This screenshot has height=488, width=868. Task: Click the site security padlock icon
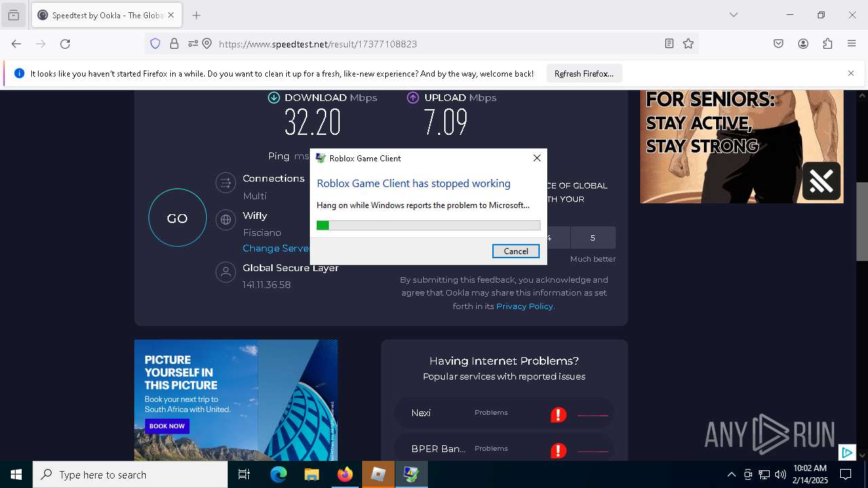pyautogui.click(x=174, y=44)
